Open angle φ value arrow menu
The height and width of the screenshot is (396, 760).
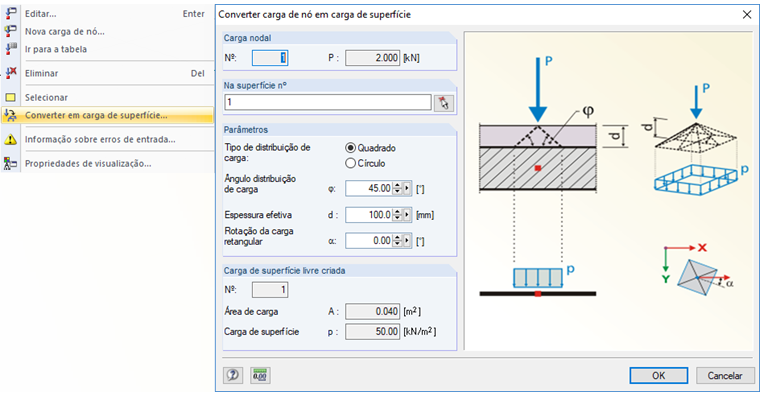[407, 189]
